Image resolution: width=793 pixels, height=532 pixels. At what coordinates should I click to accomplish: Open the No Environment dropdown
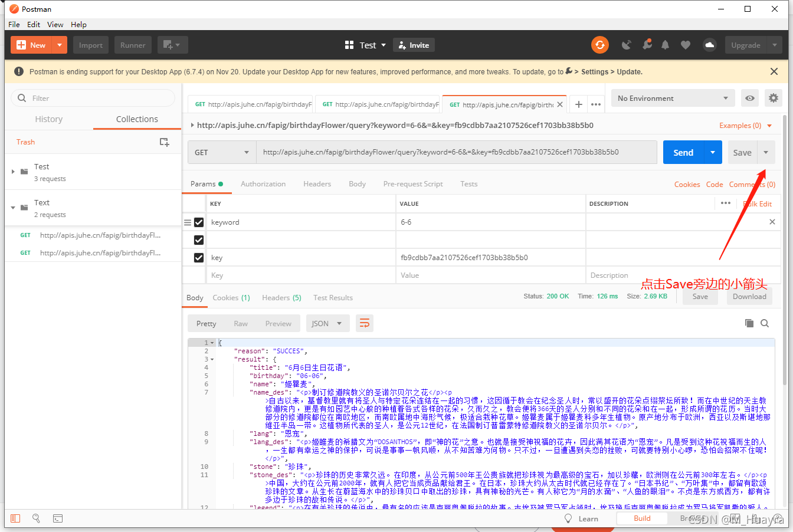tap(673, 98)
